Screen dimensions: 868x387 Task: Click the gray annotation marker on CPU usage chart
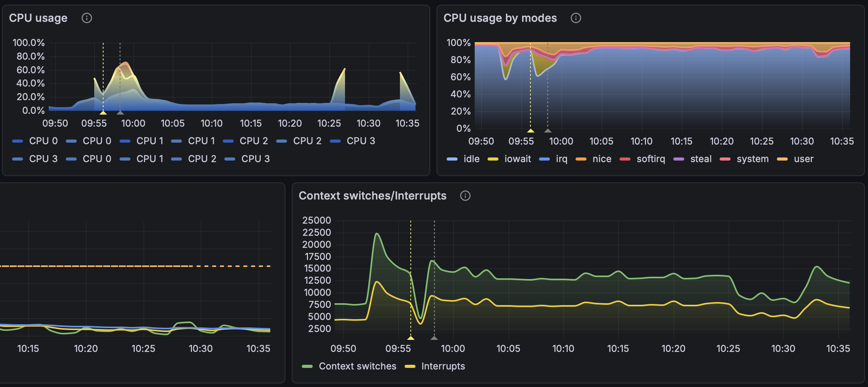(x=120, y=112)
